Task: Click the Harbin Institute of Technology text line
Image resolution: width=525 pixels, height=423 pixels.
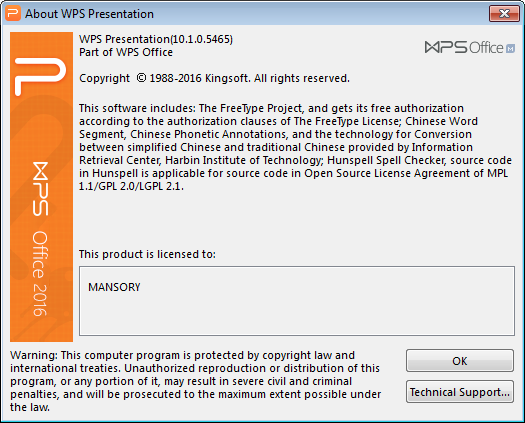Action: coord(295,160)
